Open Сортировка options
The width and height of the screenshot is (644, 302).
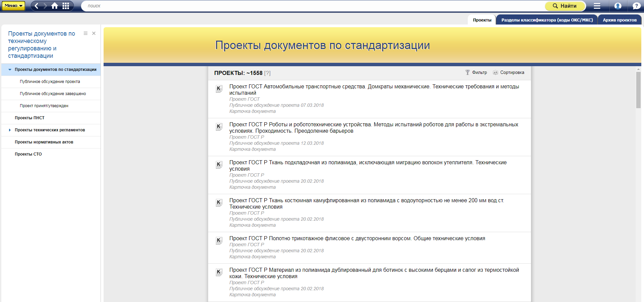[508, 73]
